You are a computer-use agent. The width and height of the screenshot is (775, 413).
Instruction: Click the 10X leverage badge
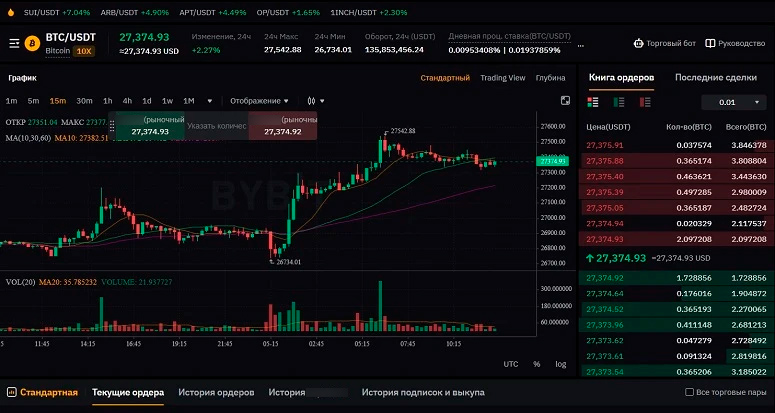84,50
